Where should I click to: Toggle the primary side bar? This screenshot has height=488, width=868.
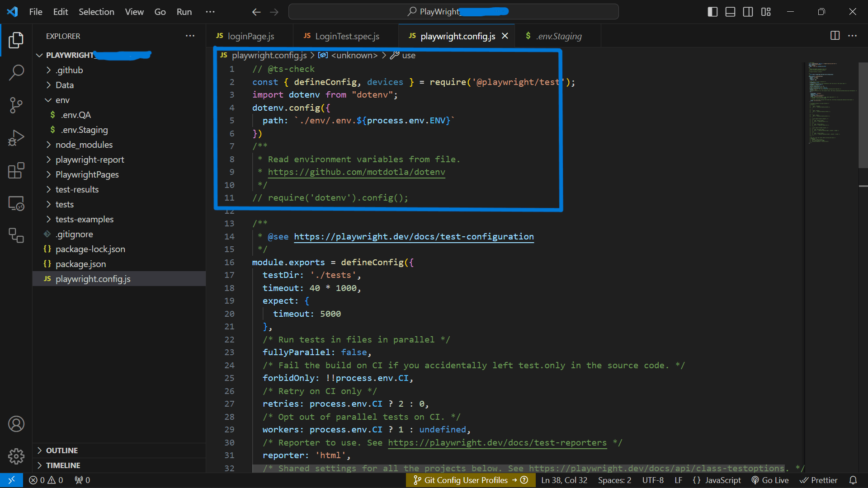pyautogui.click(x=712, y=12)
